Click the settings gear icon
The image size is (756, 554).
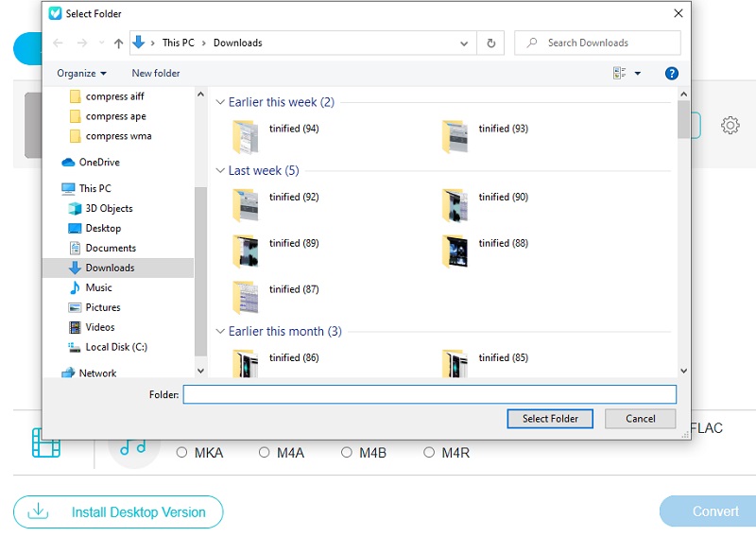coord(730,126)
